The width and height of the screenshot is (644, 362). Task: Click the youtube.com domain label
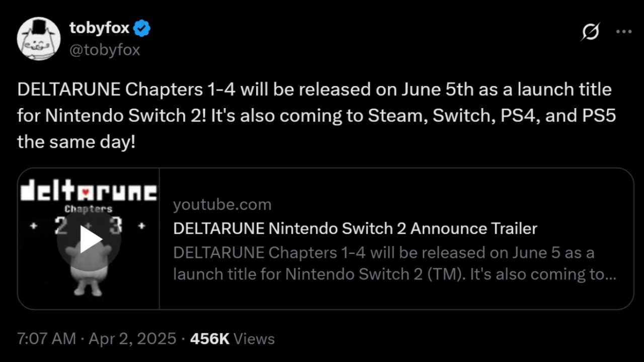click(x=222, y=205)
